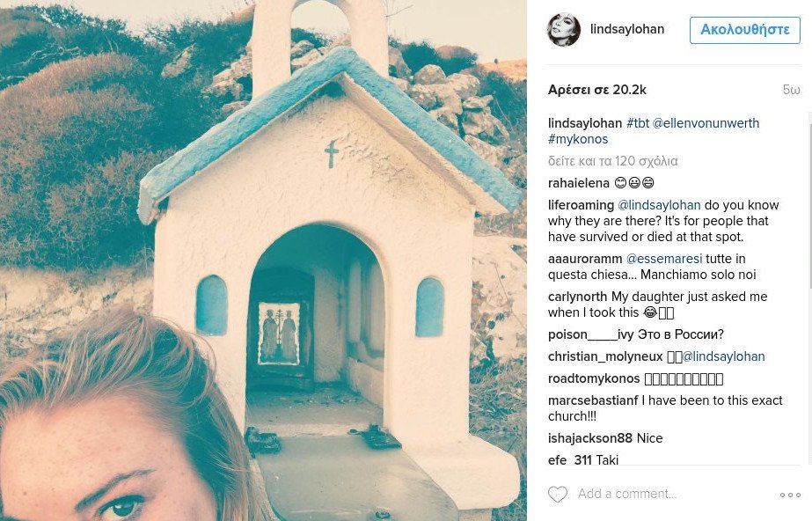The height and width of the screenshot is (521, 812).
Task: Open commenter rahaielena's profile
Action: 578,183
